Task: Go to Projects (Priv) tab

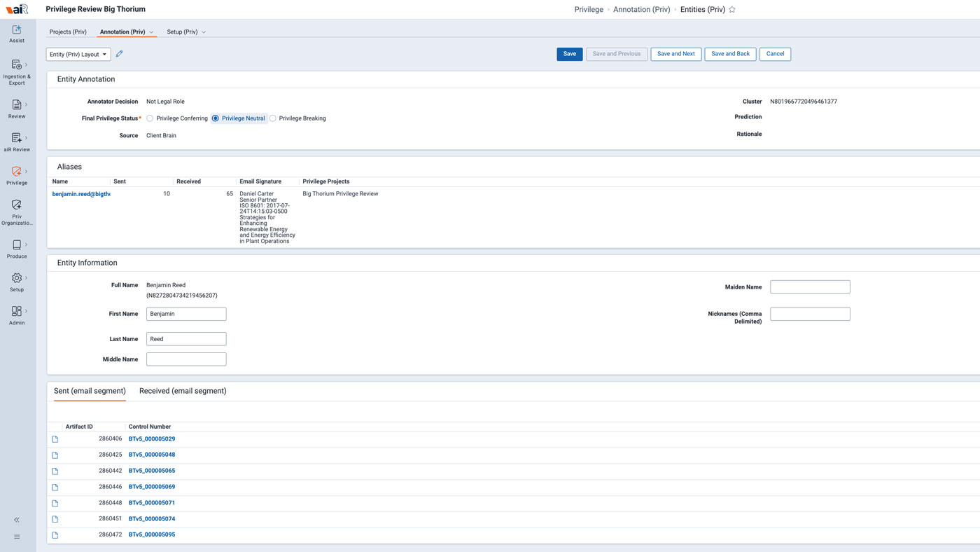Action: point(68,32)
